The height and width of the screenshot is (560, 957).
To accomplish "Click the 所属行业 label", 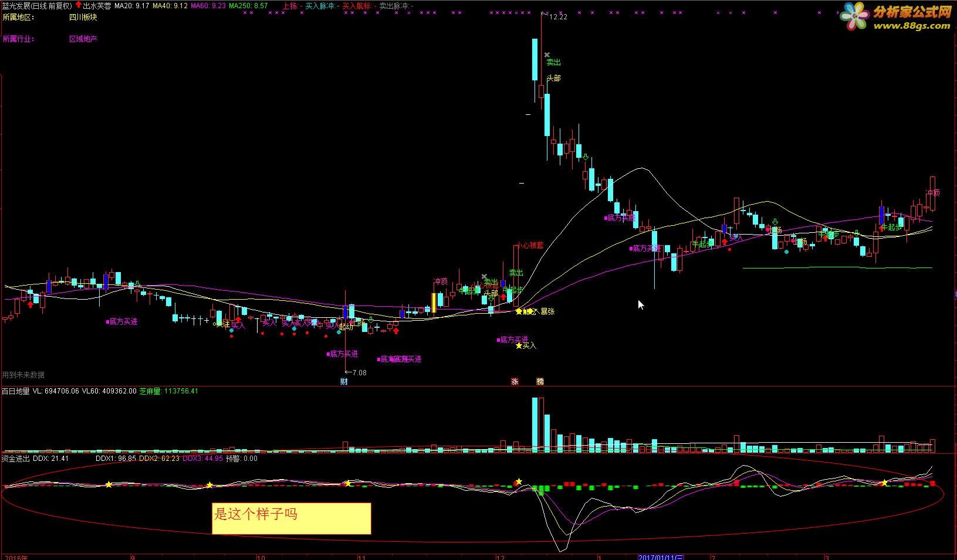I will click(x=18, y=39).
